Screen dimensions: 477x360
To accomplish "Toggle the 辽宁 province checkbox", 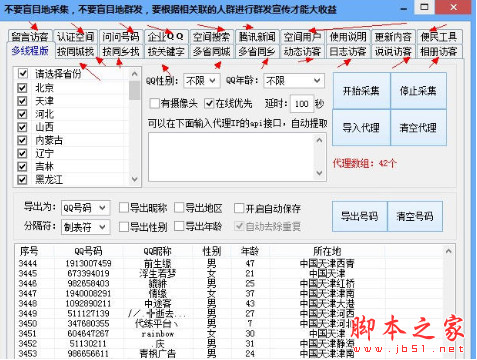I will (22, 153).
